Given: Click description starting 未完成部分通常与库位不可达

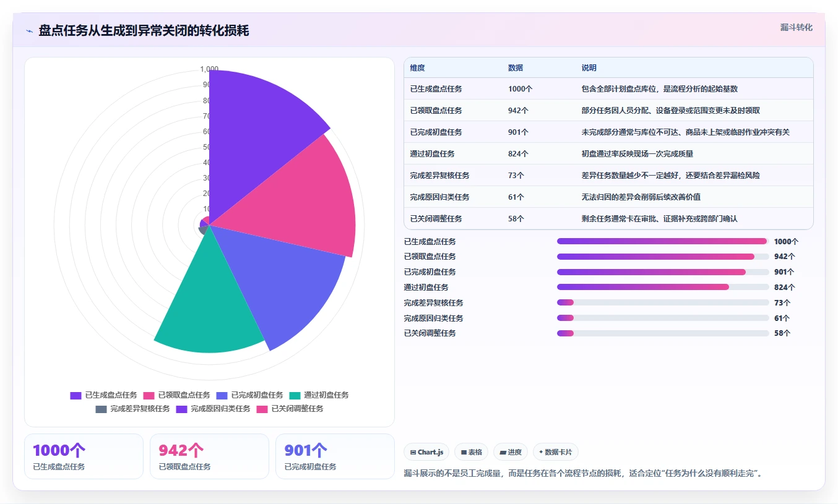Looking at the screenshot, I should (x=685, y=132).
